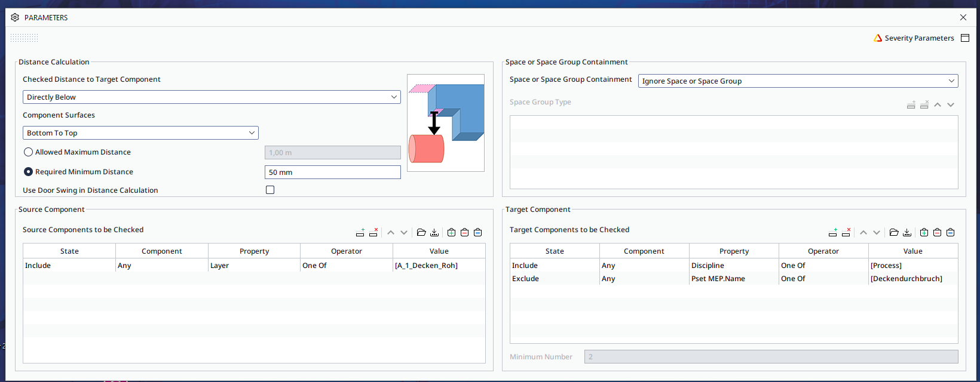Save Target Components filter to file
The image size is (980, 382).
pyautogui.click(x=907, y=232)
